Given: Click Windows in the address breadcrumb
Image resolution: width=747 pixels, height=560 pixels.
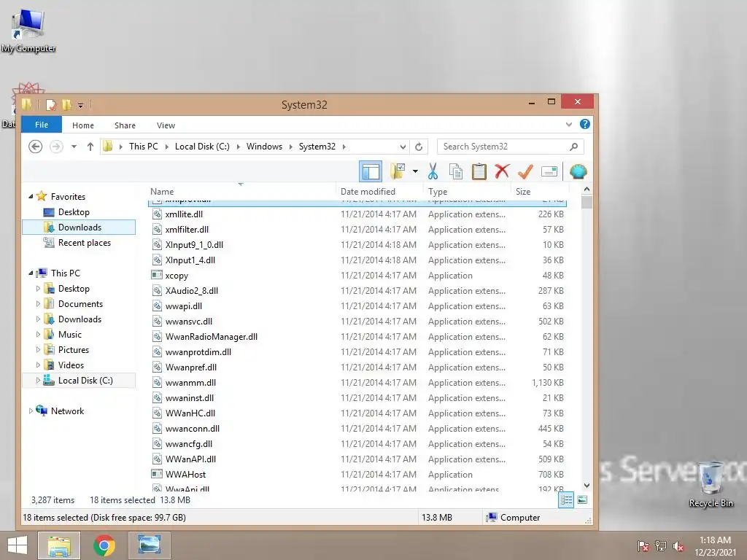Looking at the screenshot, I should [264, 147].
